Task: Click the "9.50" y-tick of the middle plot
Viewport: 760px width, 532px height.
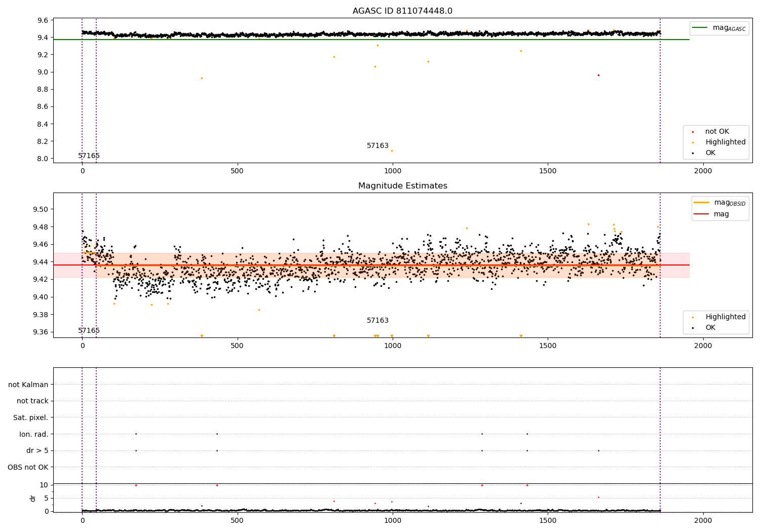Action: pyautogui.click(x=41, y=209)
